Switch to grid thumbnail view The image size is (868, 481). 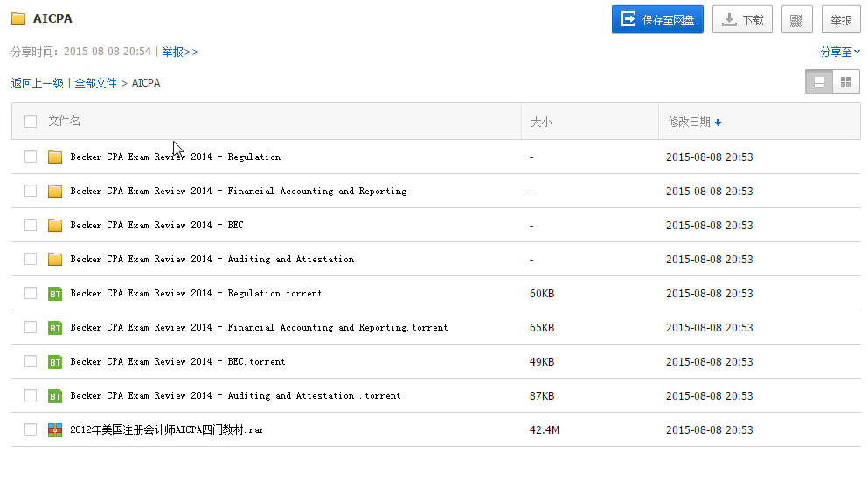pos(845,82)
